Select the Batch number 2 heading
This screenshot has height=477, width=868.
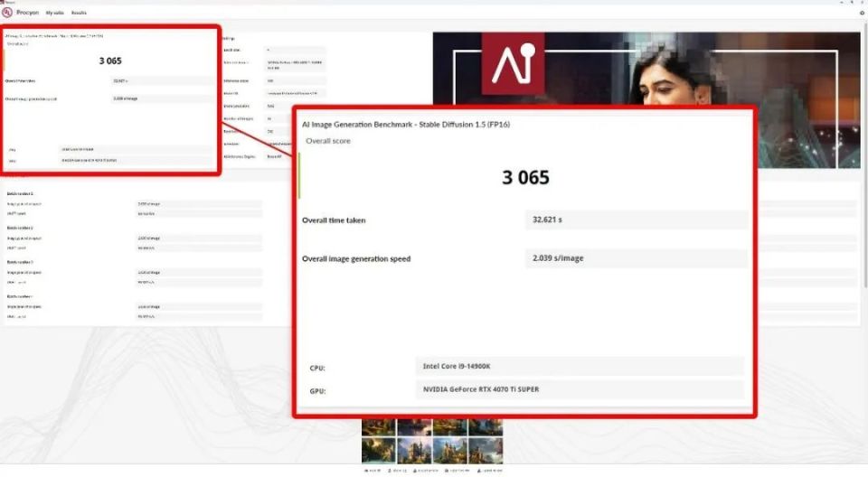click(x=20, y=228)
